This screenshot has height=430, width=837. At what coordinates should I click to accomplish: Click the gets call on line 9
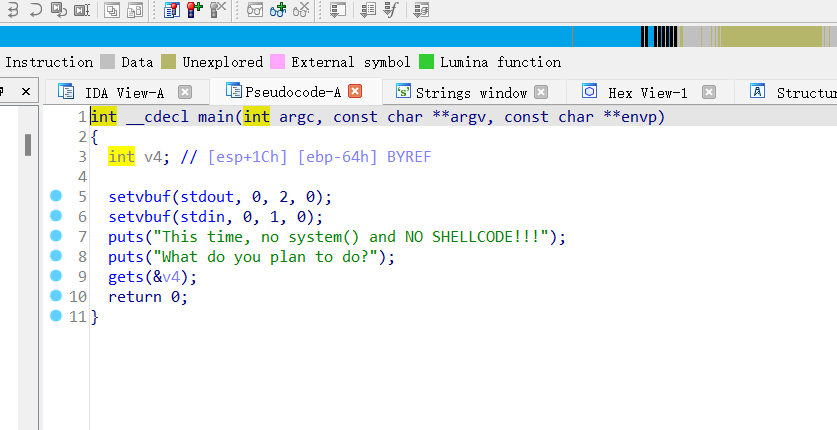pos(126,277)
